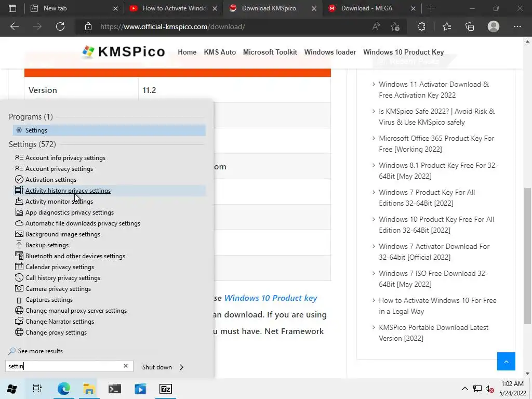Open the tab actions menu icon

tap(12, 8)
